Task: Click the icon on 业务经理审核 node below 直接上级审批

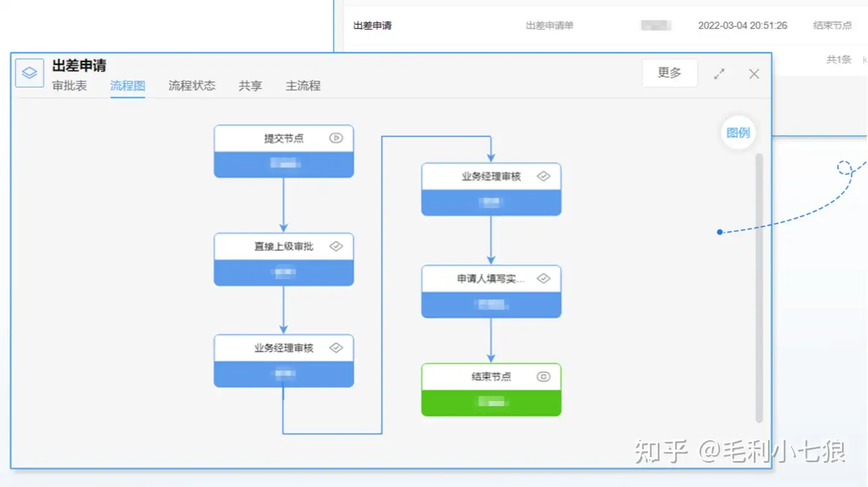Action: tap(336, 348)
